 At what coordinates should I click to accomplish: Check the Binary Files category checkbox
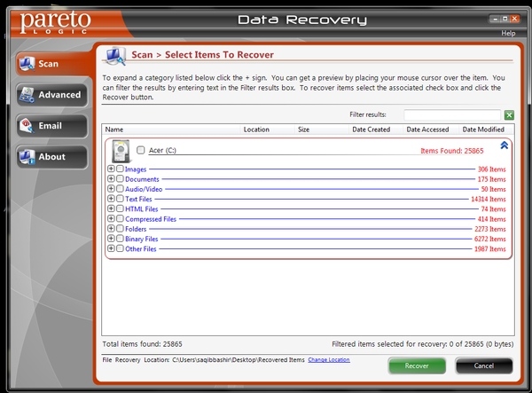point(120,239)
